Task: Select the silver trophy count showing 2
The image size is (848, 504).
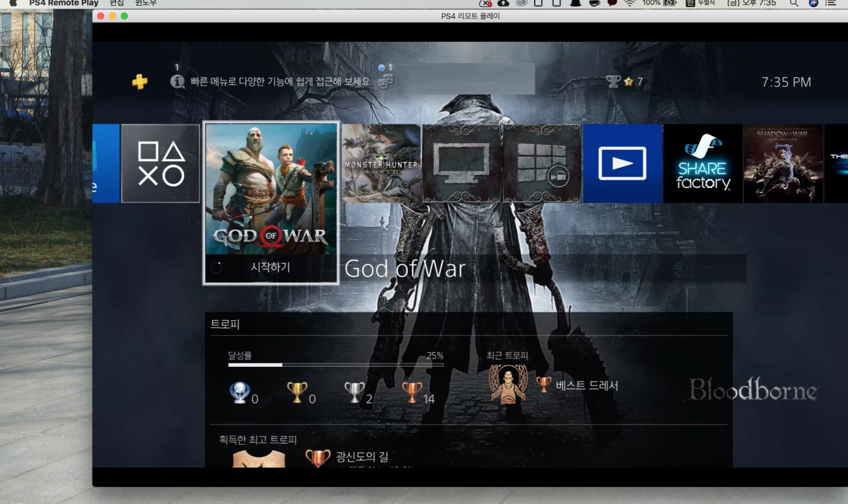Action: pos(359,394)
